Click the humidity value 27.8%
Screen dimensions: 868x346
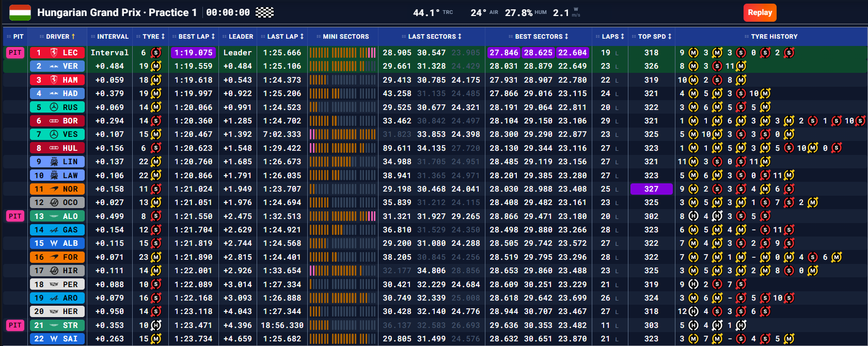pos(518,13)
